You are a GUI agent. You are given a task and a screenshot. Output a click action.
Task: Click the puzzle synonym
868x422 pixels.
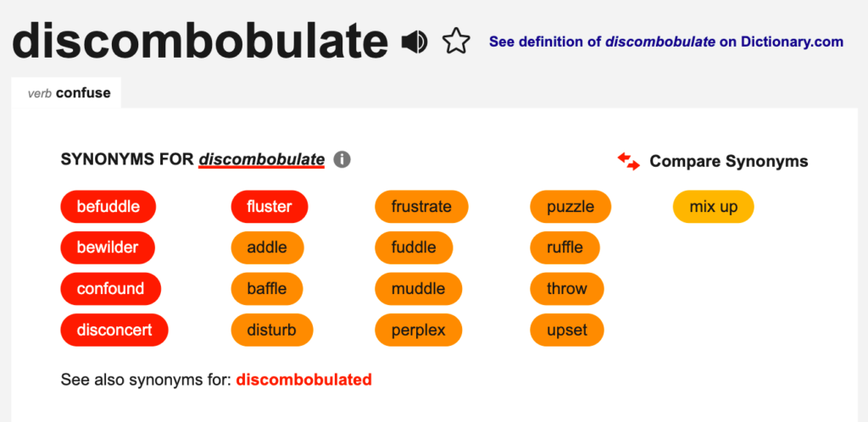(570, 207)
